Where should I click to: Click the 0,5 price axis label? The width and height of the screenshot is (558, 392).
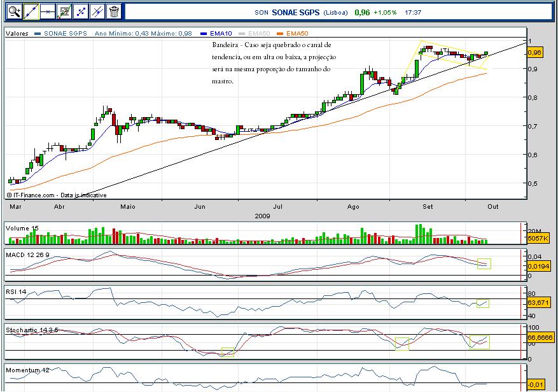coord(533,183)
